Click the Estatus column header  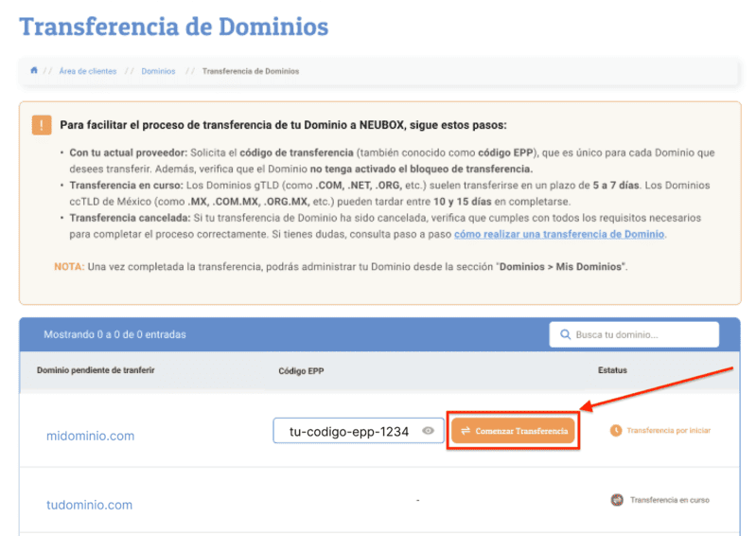pyautogui.click(x=612, y=370)
